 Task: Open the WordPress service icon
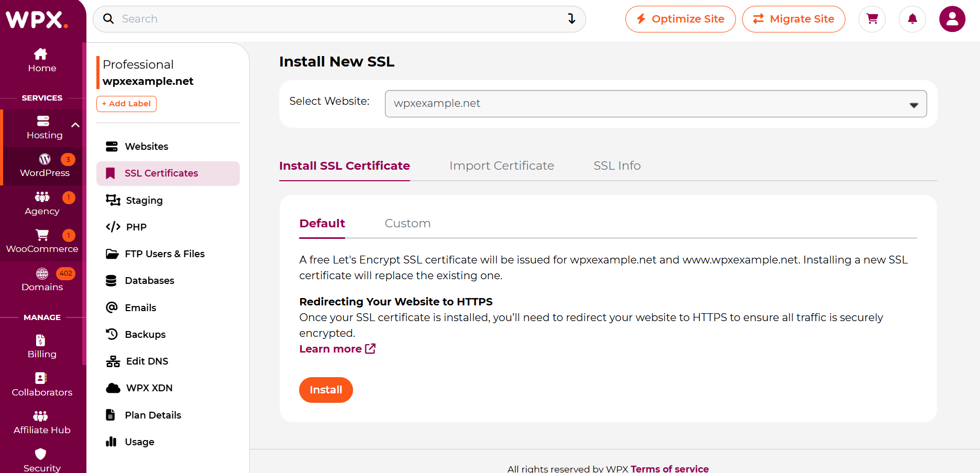[x=45, y=159]
